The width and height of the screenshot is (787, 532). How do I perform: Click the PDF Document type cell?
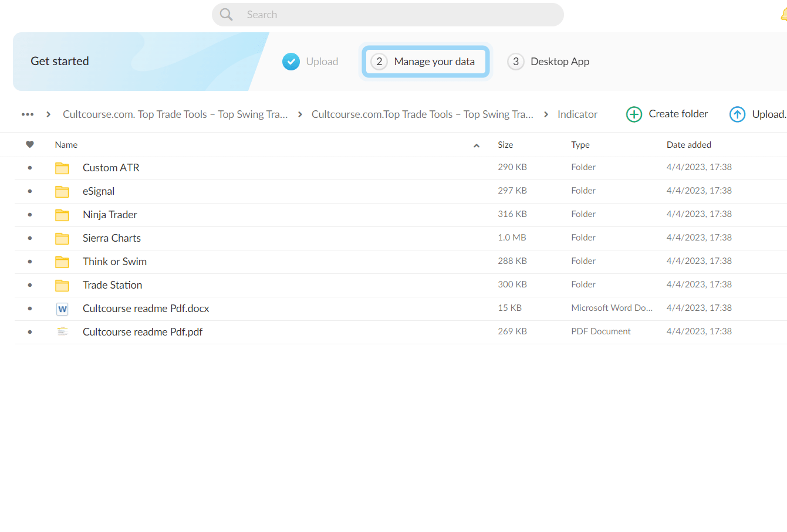click(601, 331)
